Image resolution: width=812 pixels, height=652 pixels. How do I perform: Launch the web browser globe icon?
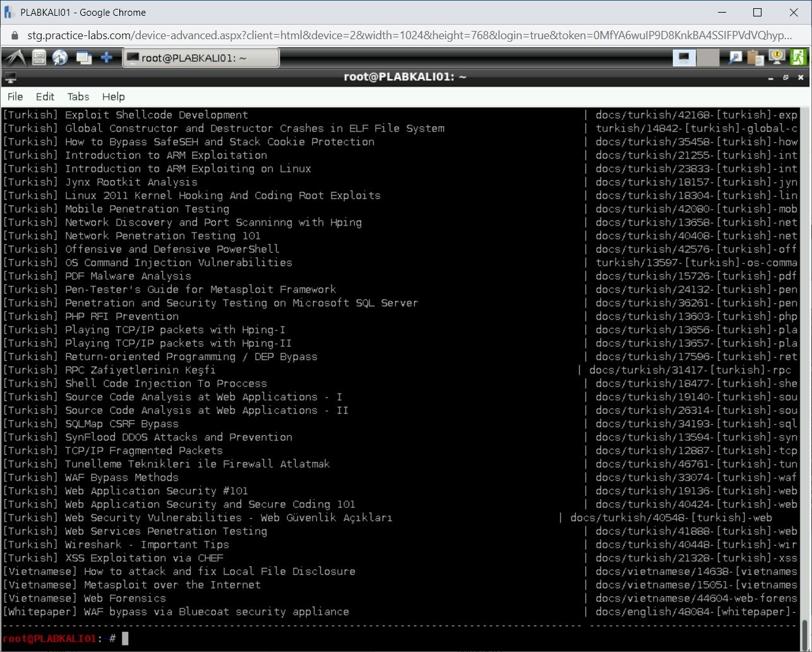(x=60, y=58)
